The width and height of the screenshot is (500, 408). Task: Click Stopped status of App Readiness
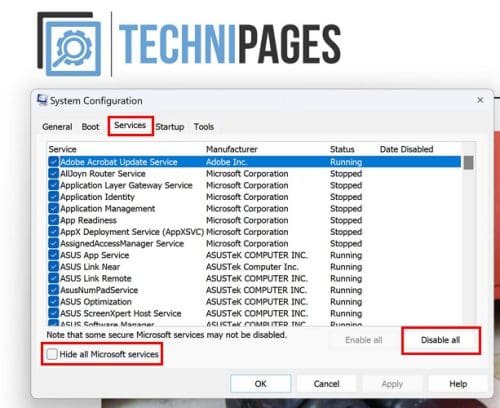coord(346,220)
